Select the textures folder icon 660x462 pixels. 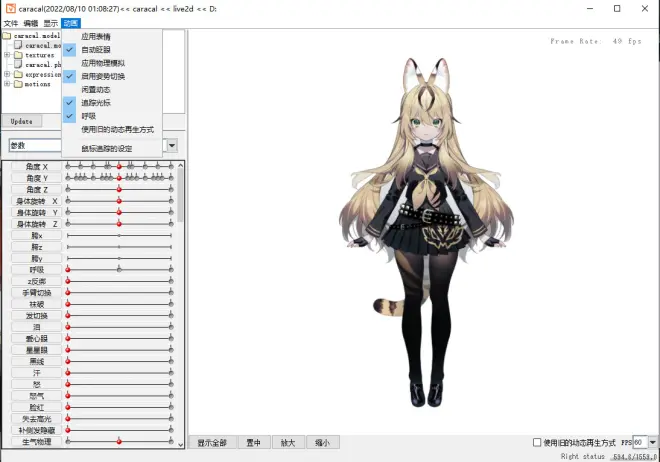tap(18, 55)
